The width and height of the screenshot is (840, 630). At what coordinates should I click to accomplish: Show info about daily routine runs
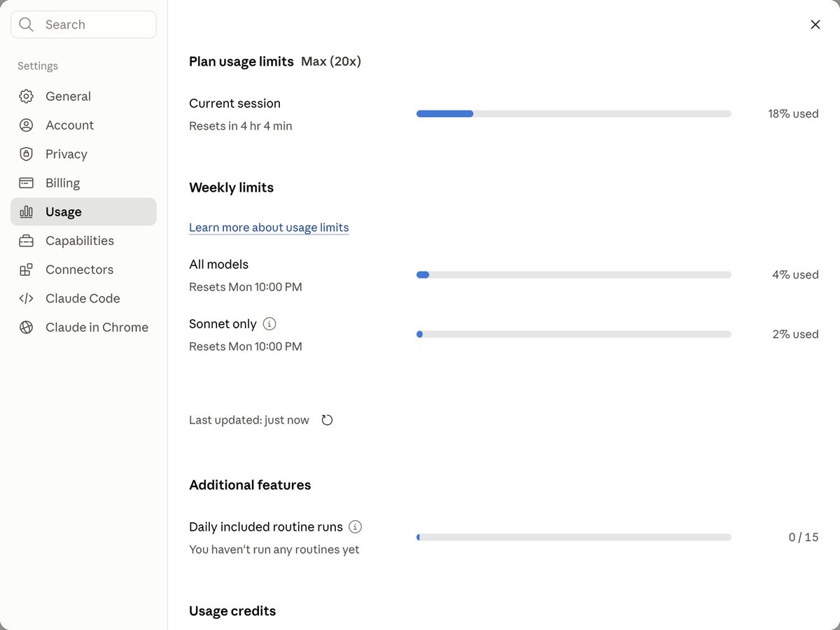point(356,527)
